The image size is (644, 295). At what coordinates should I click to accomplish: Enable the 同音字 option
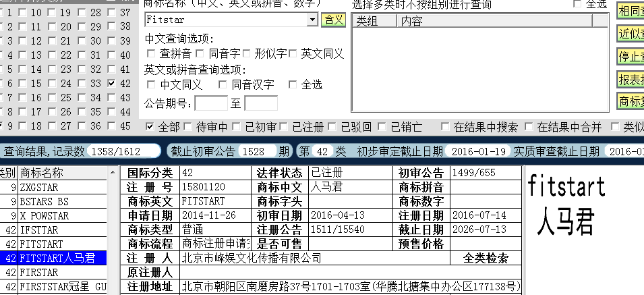click(200, 53)
